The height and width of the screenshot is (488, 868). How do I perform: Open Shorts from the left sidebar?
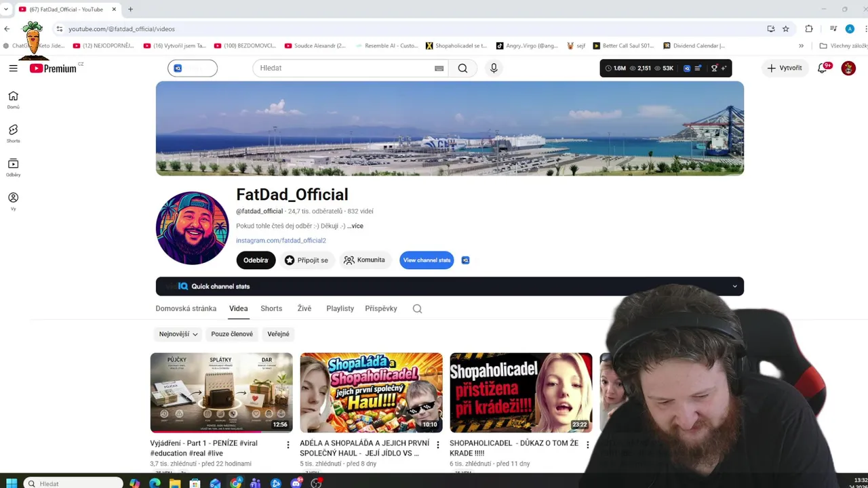coord(13,134)
